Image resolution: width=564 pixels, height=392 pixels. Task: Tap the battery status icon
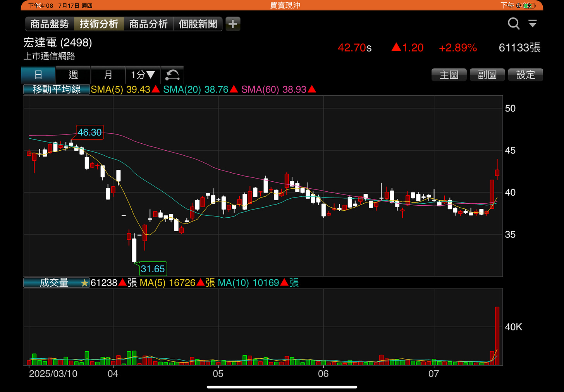pos(529,5)
